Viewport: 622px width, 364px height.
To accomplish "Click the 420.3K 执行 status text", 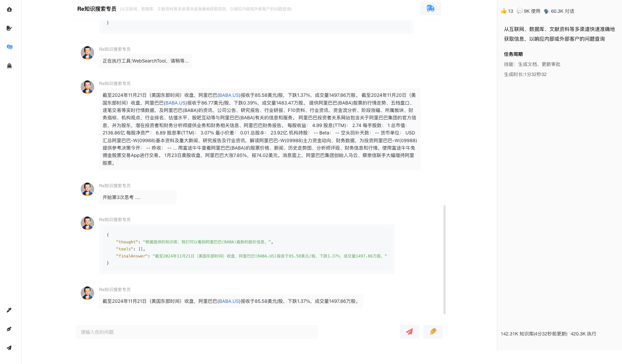I will pos(583,334).
